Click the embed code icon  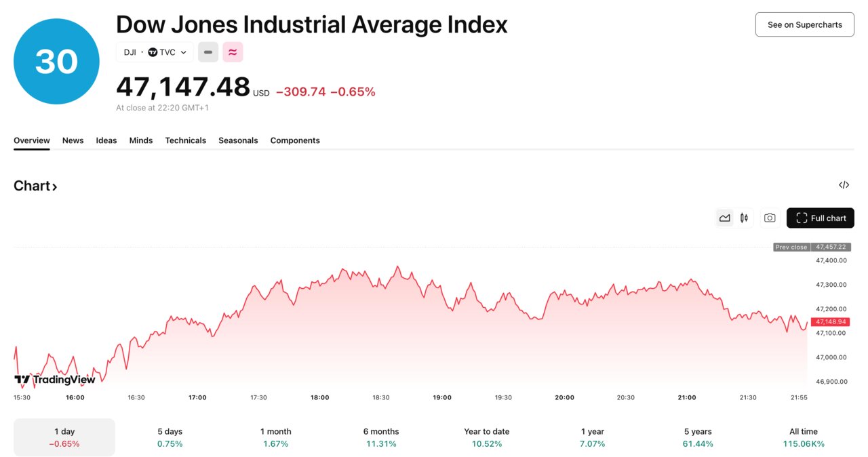coord(844,185)
